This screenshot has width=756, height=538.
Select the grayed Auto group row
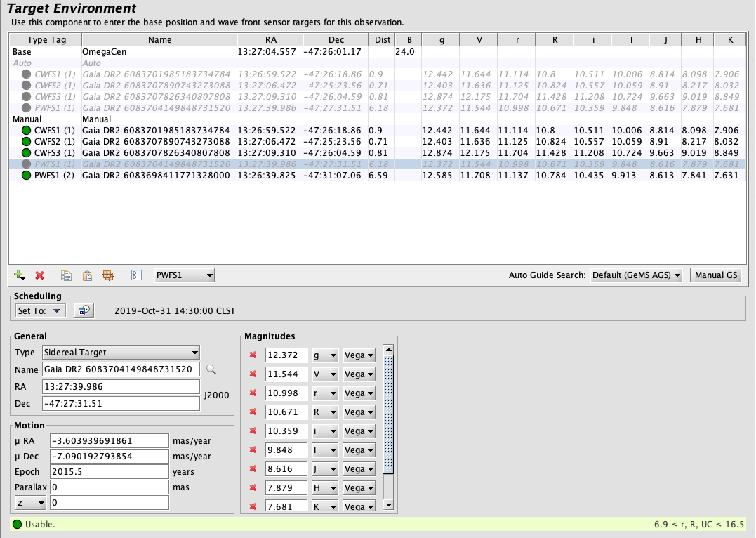point(378,63)
